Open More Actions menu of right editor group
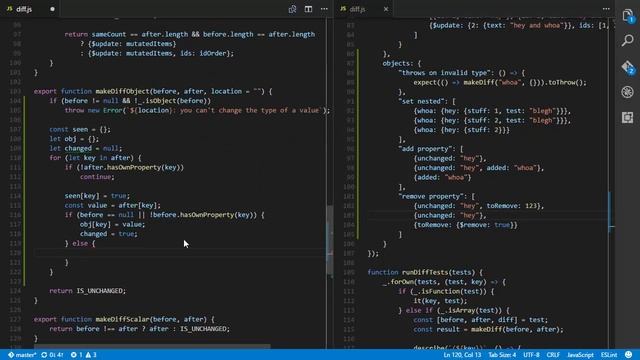Image resolution: width=640 pixels, height=360 pixels. [x=606, y=9]
